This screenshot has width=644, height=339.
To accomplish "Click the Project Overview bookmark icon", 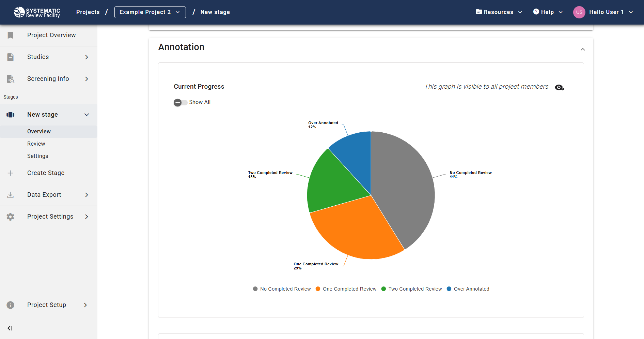I will click(11, 35).
